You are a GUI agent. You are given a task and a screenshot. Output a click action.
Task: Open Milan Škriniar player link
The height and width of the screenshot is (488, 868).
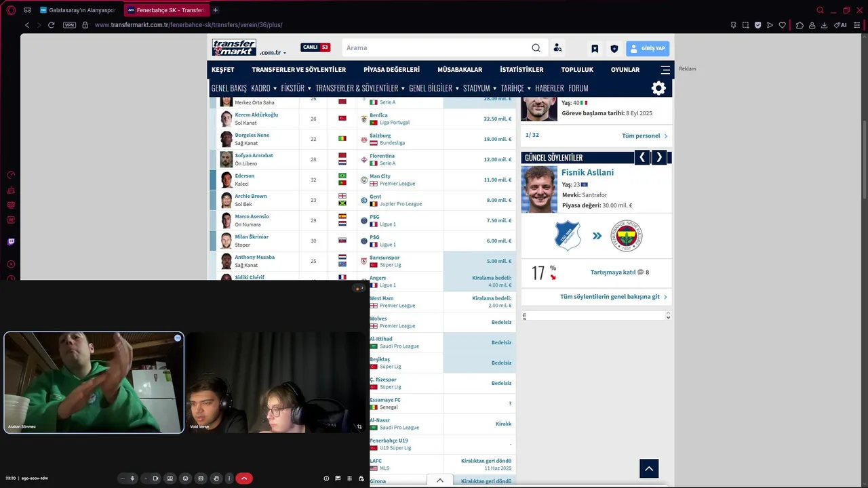pos(252,237)
